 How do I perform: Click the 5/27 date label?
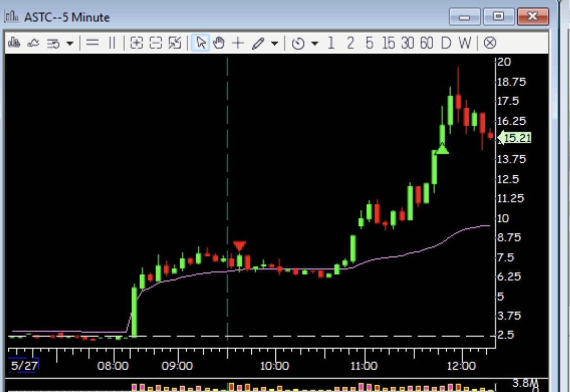click(24, 366)
